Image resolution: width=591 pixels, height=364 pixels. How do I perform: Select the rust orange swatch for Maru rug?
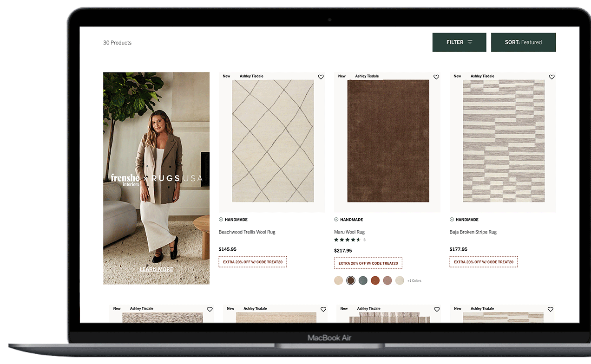pyautogui.click(x=375, y=280)
